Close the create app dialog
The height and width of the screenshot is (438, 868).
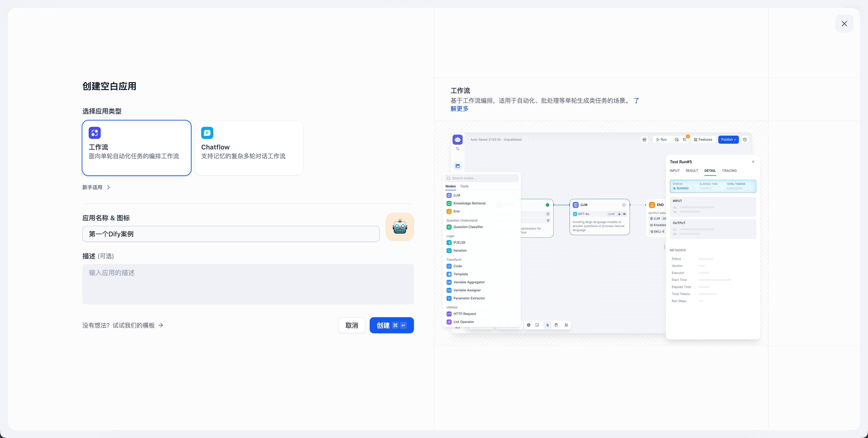click(844, 24)
